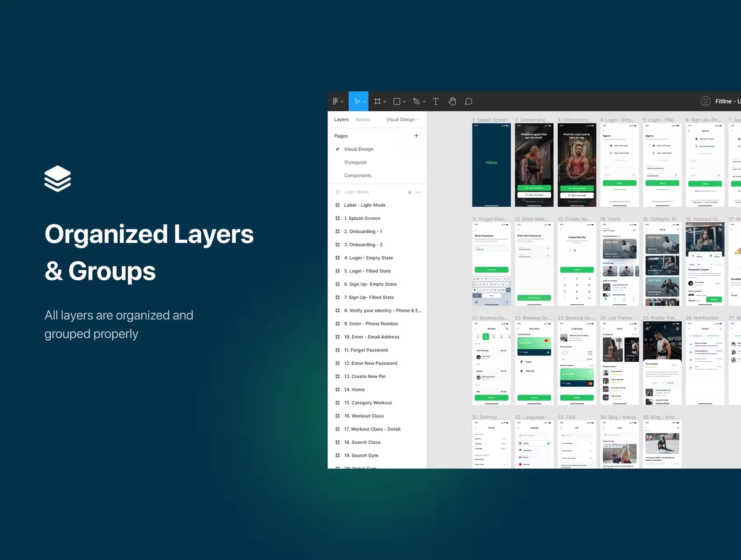Open the Components page
This screenshot has width=741, height=560.
point(358,175)
